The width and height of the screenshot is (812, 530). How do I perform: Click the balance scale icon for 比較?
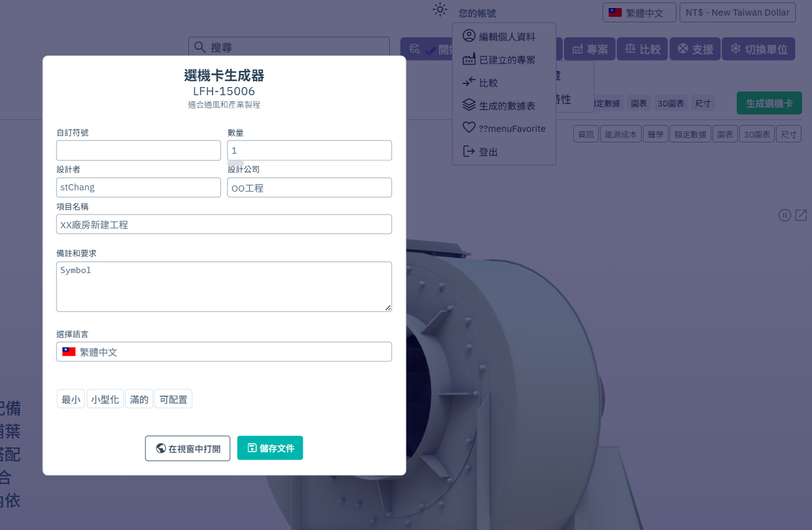coord(630,49)
